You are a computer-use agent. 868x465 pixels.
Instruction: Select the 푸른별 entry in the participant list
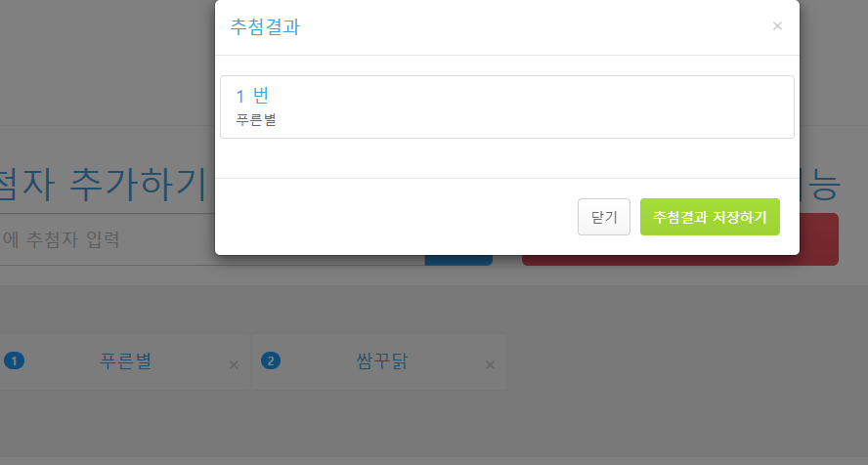tap(126, 361)
